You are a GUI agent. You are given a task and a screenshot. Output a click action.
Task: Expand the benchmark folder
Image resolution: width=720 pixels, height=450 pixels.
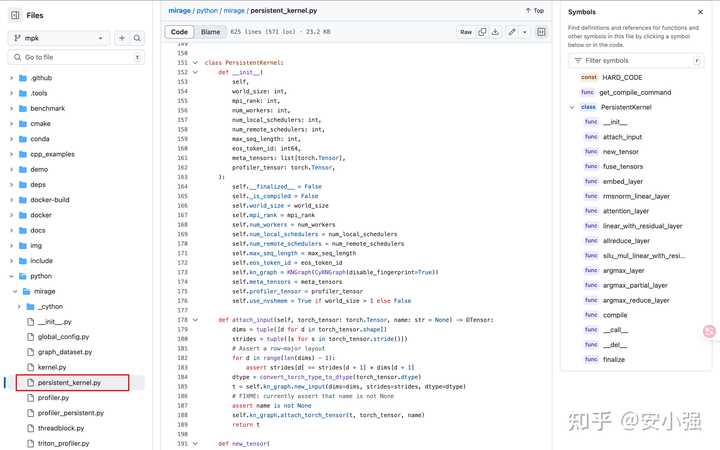tap(11, 107)
